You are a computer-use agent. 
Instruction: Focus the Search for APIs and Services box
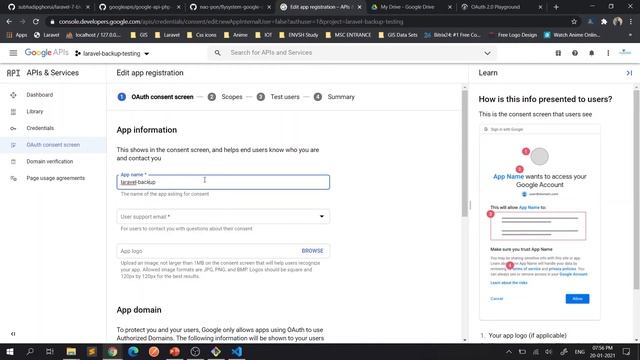coord(351,53)
